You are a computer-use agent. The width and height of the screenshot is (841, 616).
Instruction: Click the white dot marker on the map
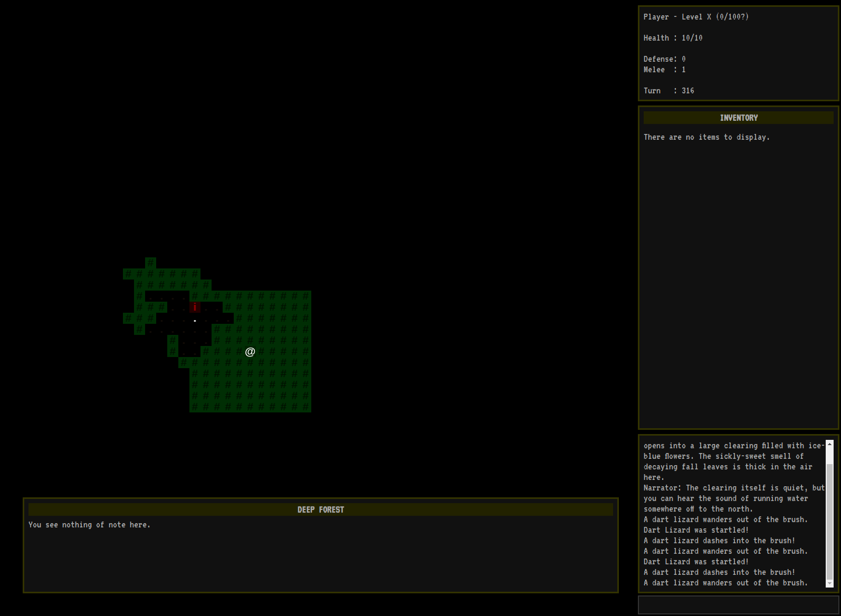point(195,321)
